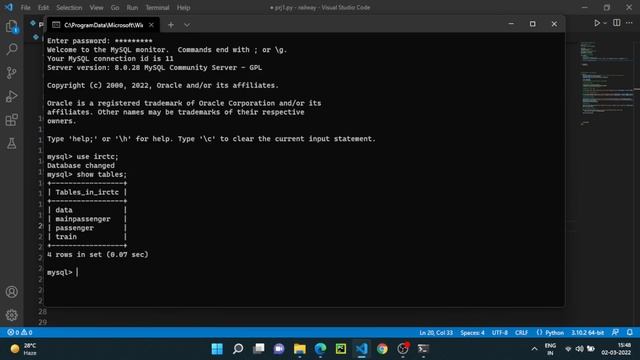Add a new terminal tab

coord(171,25)
